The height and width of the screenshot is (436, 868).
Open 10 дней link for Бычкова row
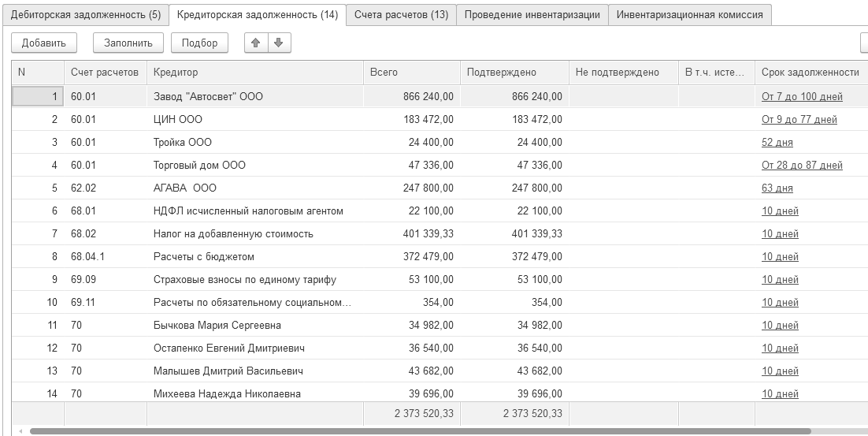pyautogui.click(x=780, y=325)
